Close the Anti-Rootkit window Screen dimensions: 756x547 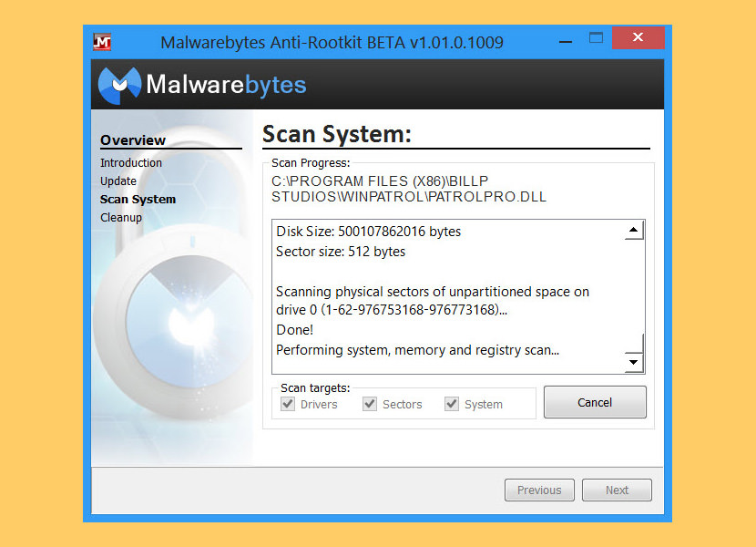click(638, 37)
